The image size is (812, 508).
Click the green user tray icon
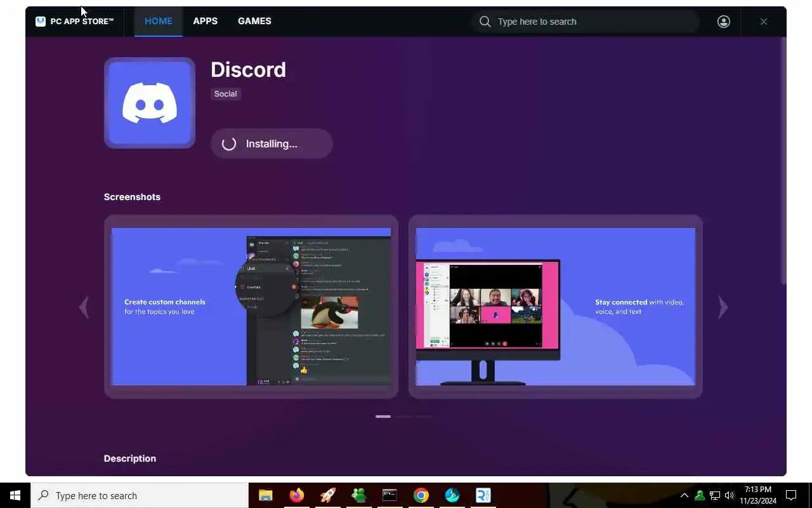[700, 495]
